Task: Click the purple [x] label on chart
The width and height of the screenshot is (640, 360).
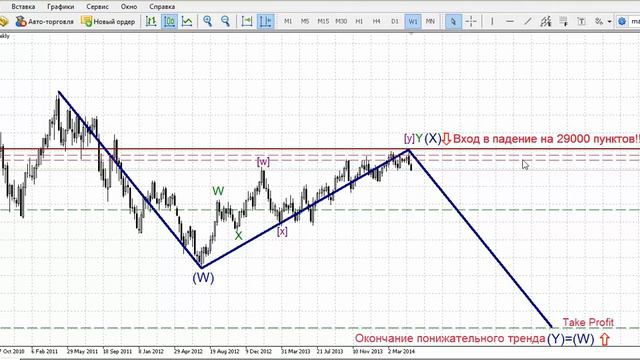Action: click(x=282, y=231)
